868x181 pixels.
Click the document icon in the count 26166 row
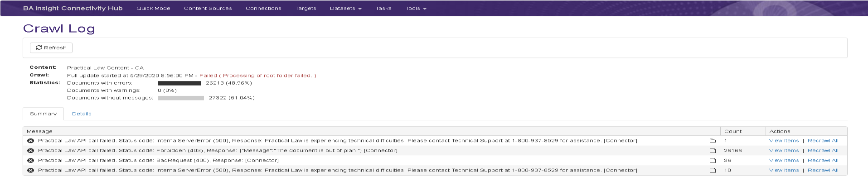tap(713, 151)
